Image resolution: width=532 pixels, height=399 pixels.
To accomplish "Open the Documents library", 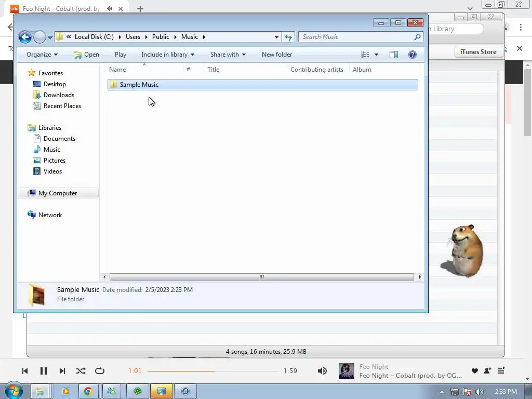I will tap(59, 138).
